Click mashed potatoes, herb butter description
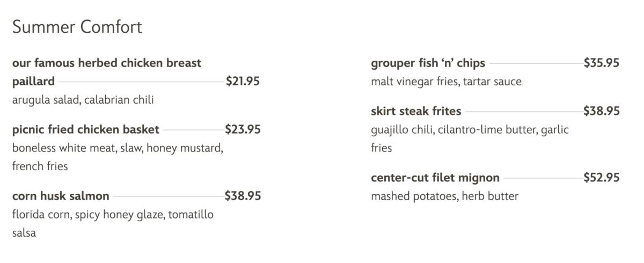This screenshot has width=644, height=263. pyautogui.click(x=444, y=196)
